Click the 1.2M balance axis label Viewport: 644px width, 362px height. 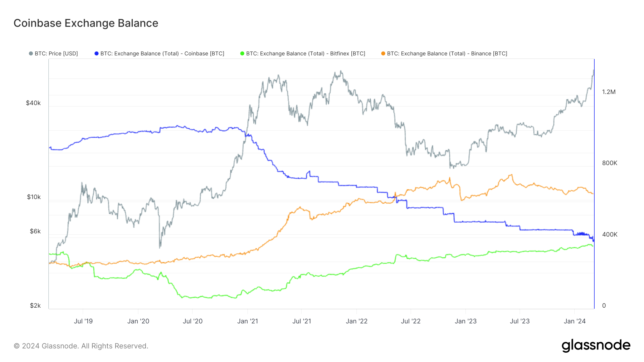[x=609, y=92]
